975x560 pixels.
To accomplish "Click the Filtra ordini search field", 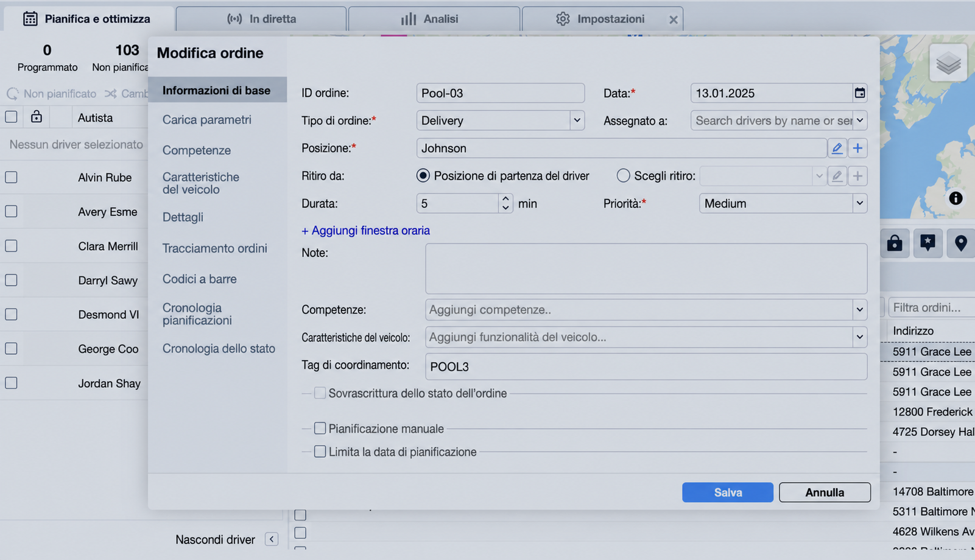I will click(932, 307).
